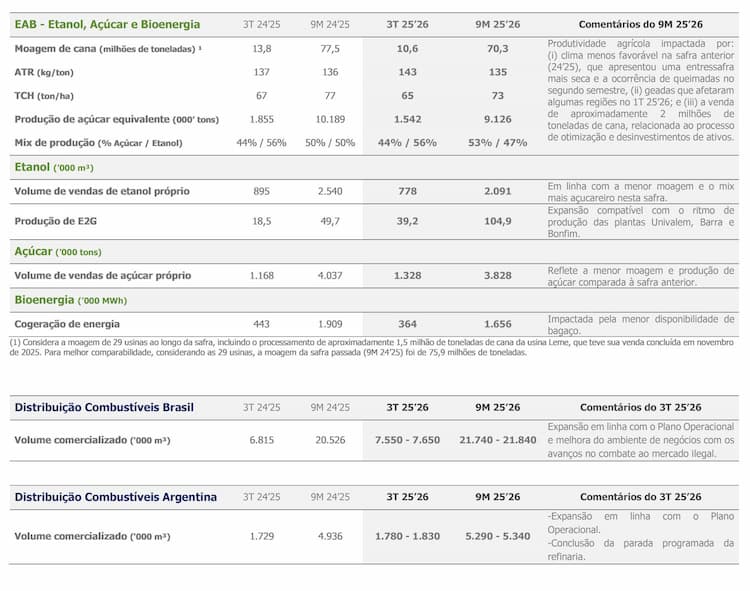Click the EAB - Etanol, Açúcar e Bioenergia heading
This screenshot has width=750, height=591.
[107, 24]
